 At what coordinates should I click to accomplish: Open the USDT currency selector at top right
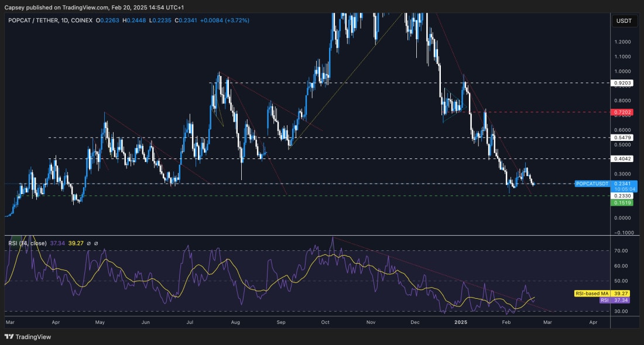[x=624, y=21]
